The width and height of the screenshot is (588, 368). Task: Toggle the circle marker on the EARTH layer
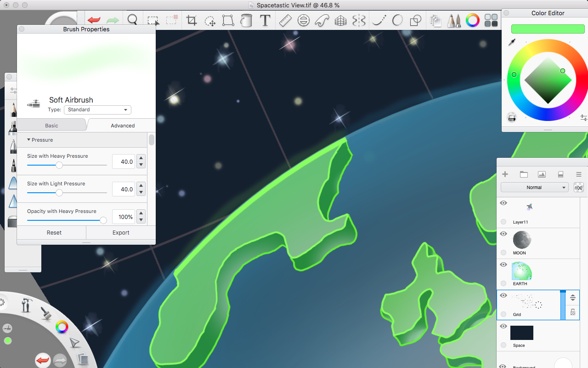pos(503,283)
